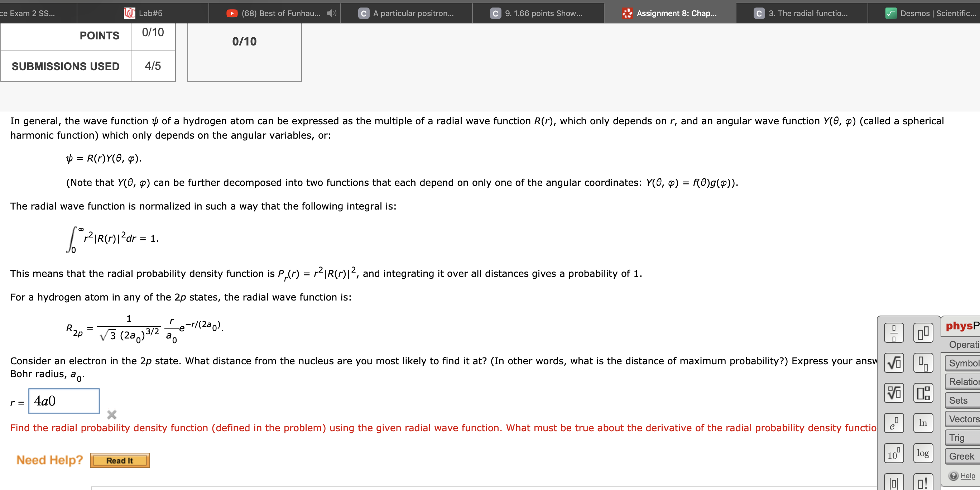Screen dimensions: 980x490
Task: Insert a superscript exponent template
Action: coord(923,332)
